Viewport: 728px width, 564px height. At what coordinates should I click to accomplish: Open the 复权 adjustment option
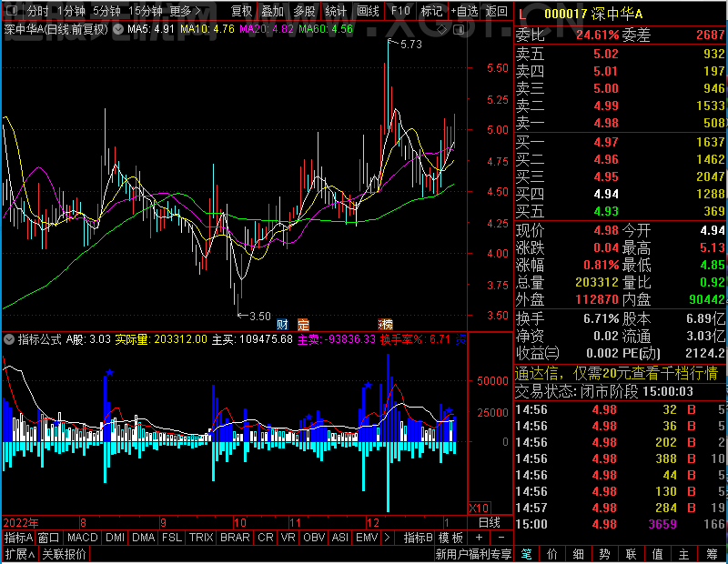pos(241,11)
